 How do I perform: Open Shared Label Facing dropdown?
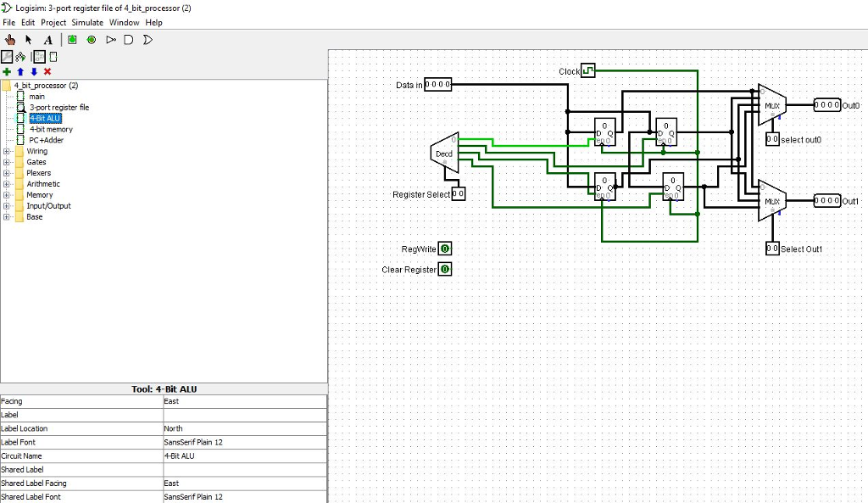(x=245, y=483)
